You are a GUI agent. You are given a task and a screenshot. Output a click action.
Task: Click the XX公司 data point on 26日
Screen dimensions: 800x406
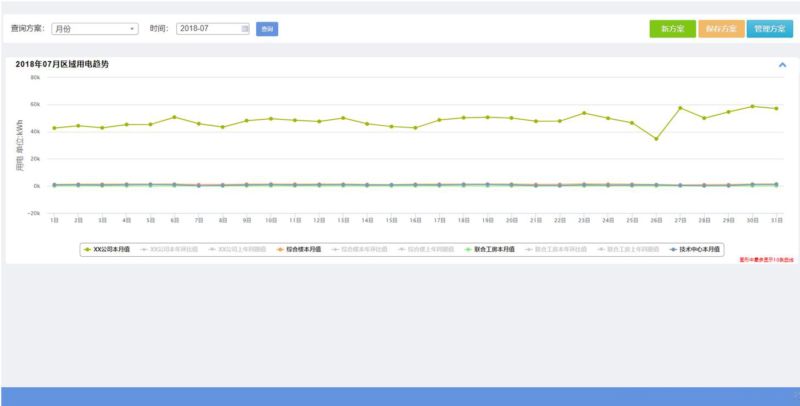click(656, 139)
